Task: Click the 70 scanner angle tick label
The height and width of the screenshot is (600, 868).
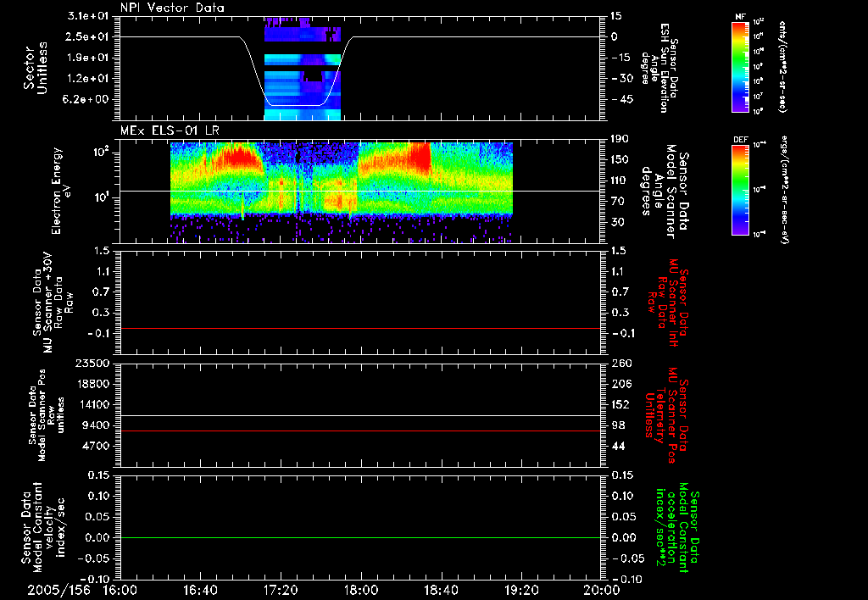Action: coord(618,201)
